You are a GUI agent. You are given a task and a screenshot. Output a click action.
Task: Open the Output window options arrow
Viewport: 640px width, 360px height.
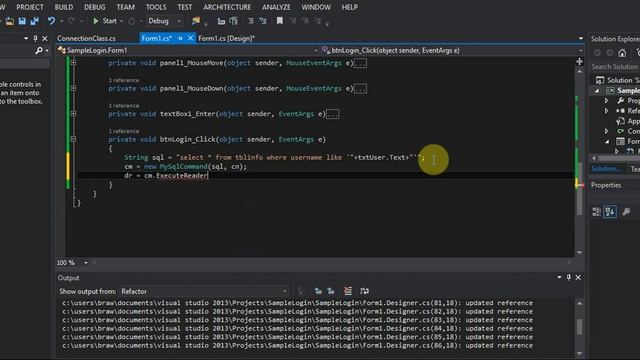click(x=559, y=278)
